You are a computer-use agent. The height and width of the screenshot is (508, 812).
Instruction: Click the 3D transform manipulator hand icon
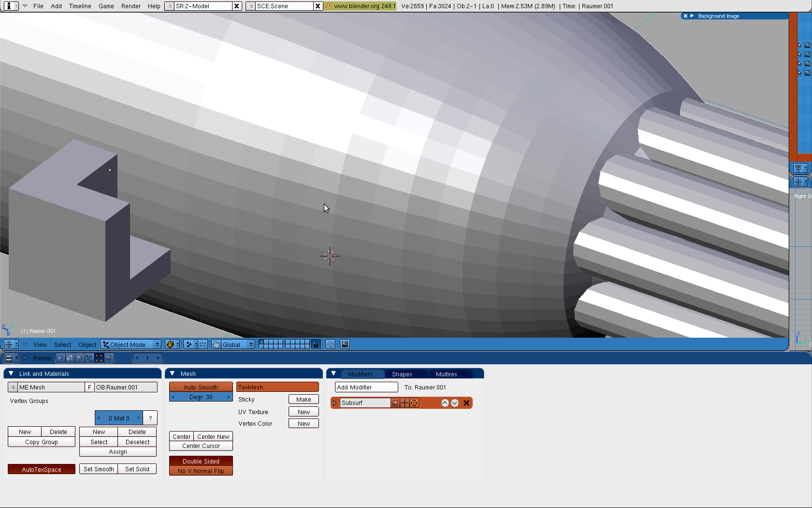(216, 344)
